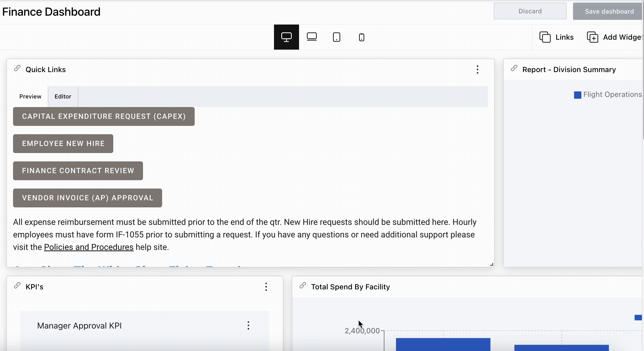This screenshot has height=351, width=644.
Task: Open KPI's widget three-dot menu
Action: pyautogui.click(x=266, y=287)
